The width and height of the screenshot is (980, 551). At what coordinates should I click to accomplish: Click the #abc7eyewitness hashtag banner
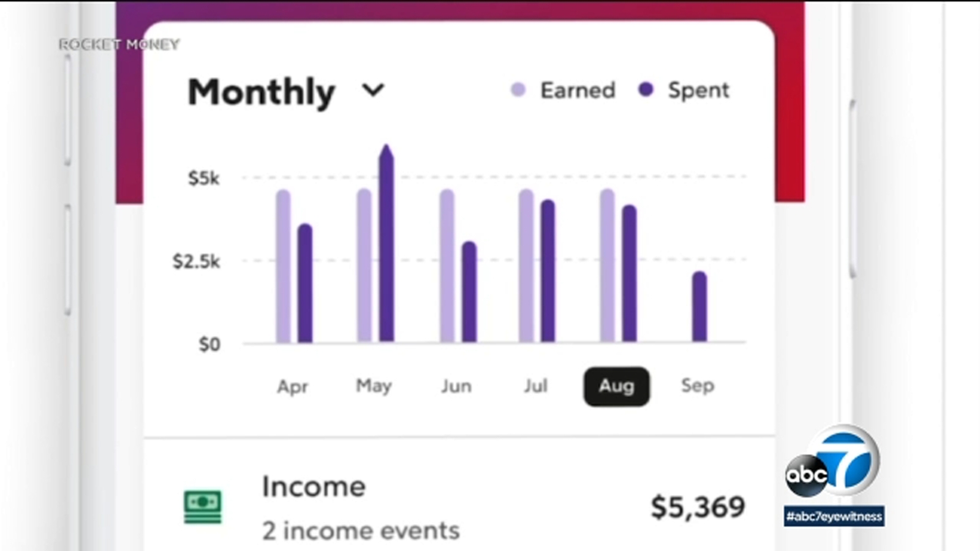pos(835,516)
